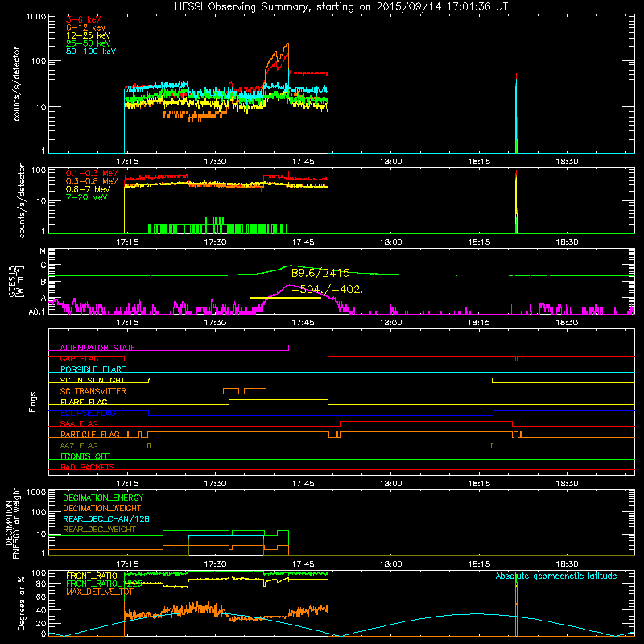Click the REAR_DEC_CHAN/128 legend label

(106, 518)
